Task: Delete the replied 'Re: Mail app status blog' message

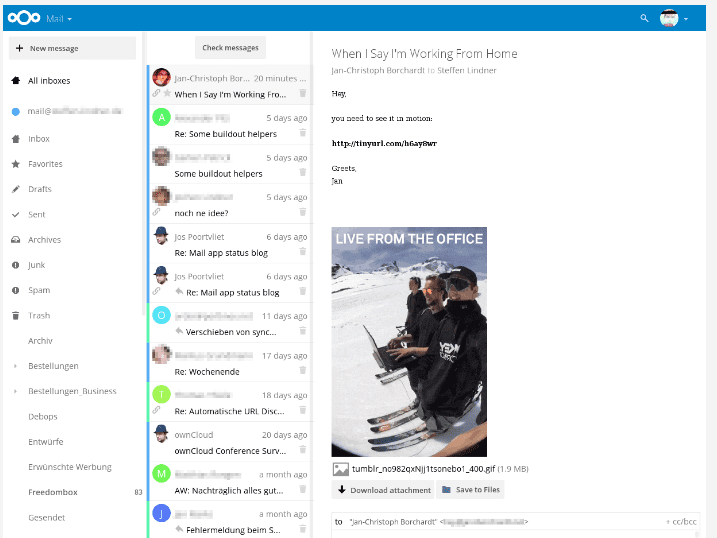Action: [303, 291]
